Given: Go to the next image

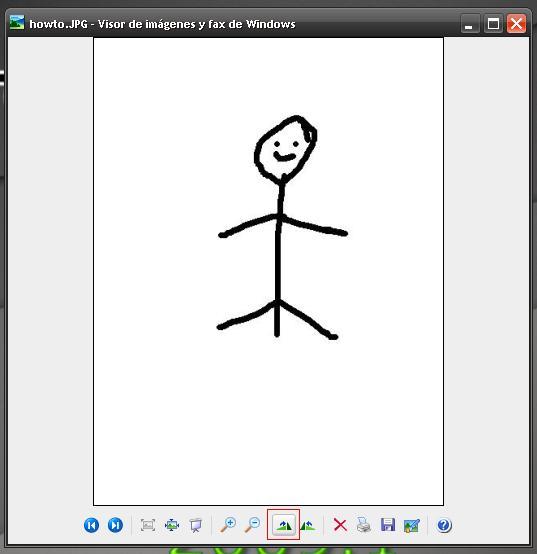Looking at the screenshot, I should pos(115,525).
